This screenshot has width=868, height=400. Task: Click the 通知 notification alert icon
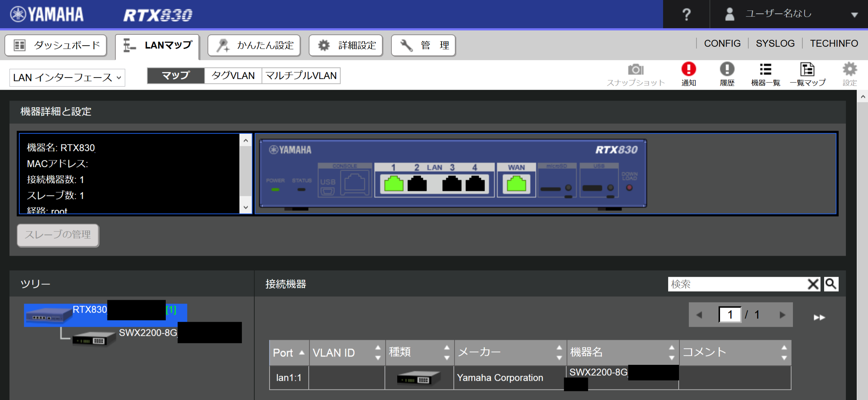(x=688, y=70)
